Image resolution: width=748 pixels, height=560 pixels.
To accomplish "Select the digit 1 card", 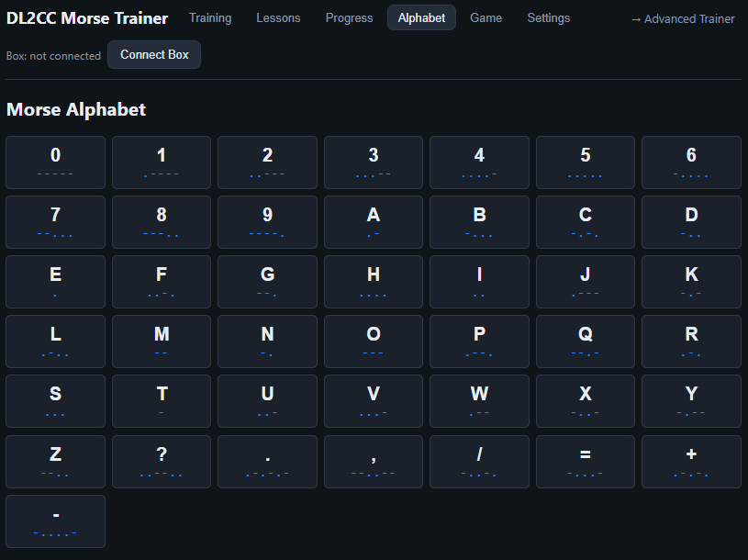I will pyautogui.click(x=162, y=162).
